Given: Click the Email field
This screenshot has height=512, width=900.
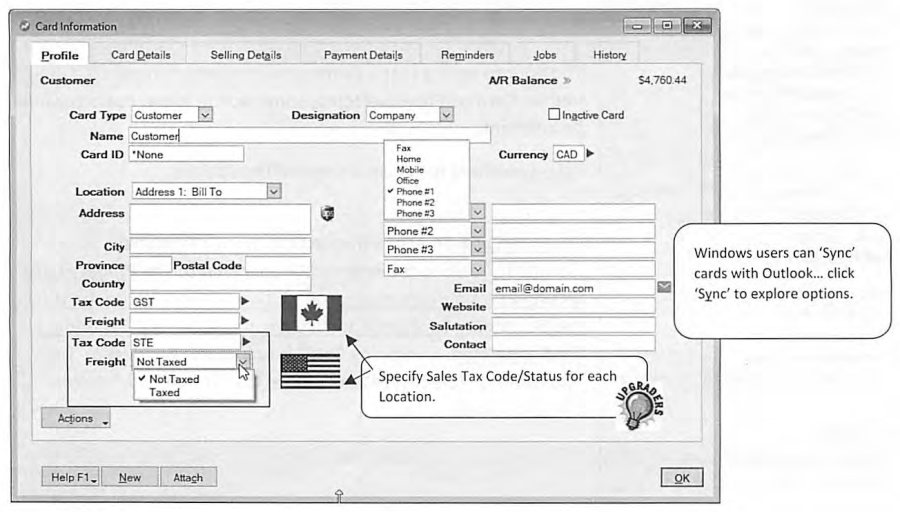Looking at the screenshot, I should [x=573, y=288].
